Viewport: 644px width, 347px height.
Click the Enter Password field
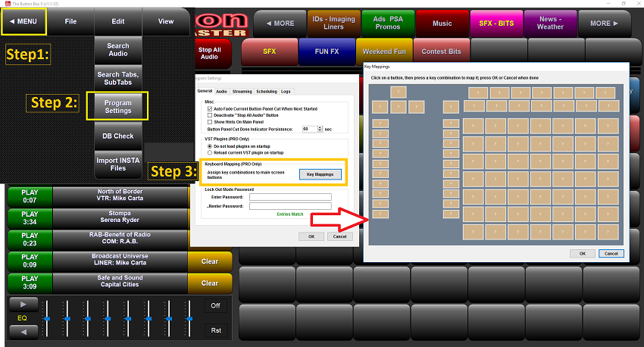pyautogui.click(x=290, y=197)
